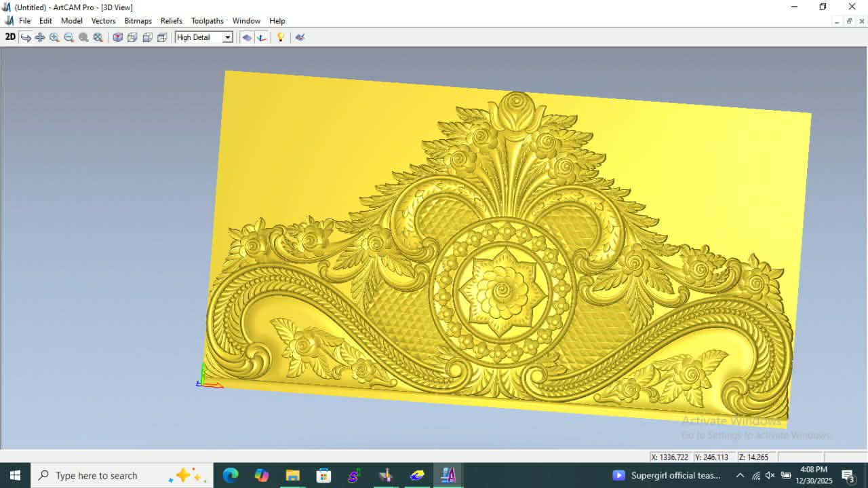Open the Edit menu
Screen dimensions: 868x488
coord(45,21)
